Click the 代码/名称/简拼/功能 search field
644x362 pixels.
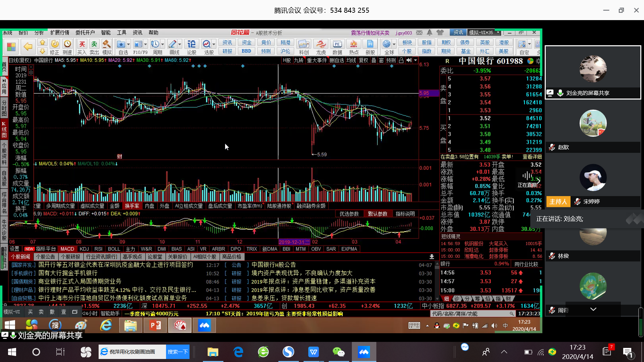point(470,314)
